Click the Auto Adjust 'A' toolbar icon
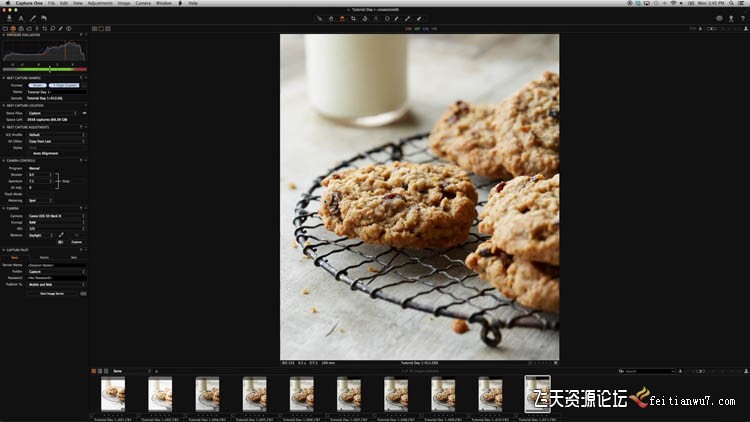 (x=21, y=18)
